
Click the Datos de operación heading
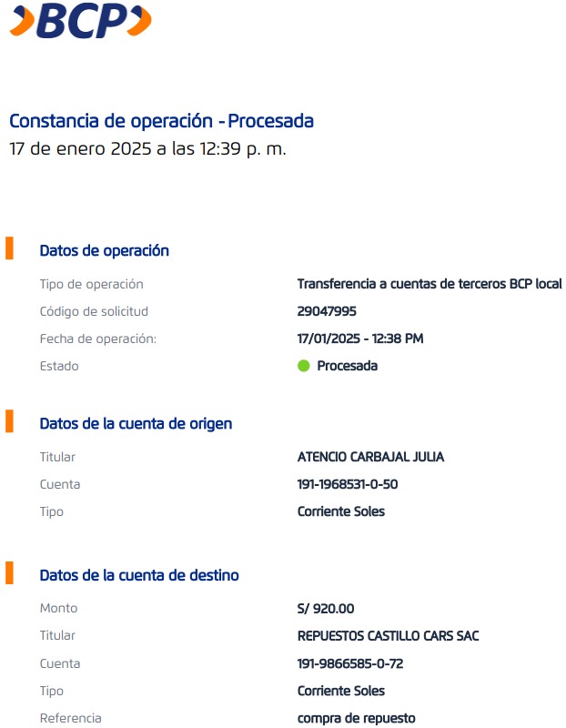(x=105, y=251)
